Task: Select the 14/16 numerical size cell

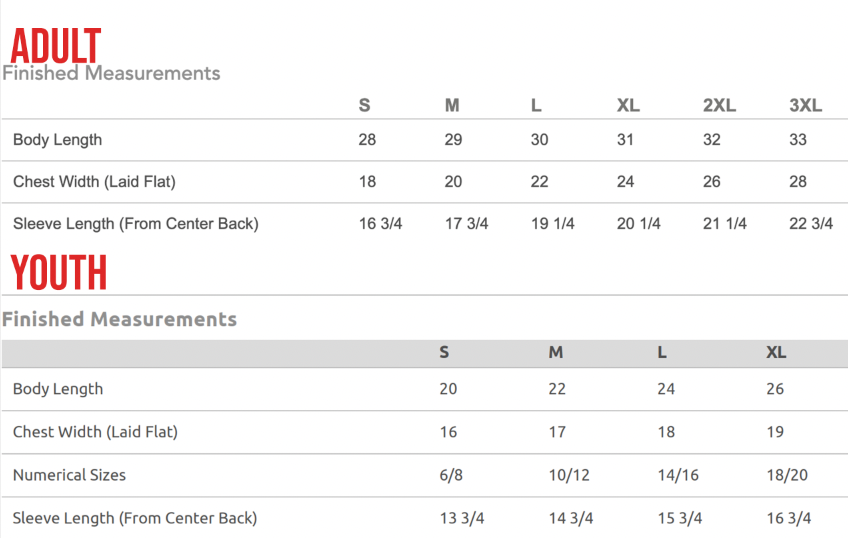Action: (678, 475)
